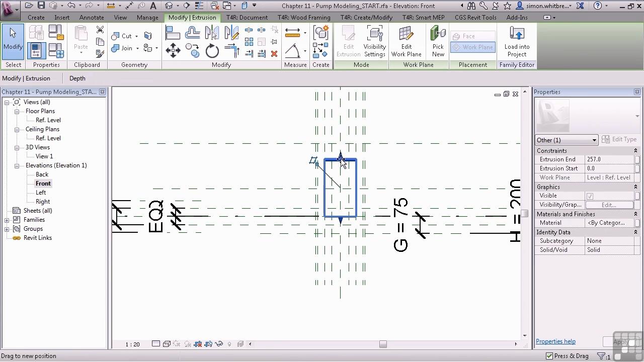Select the Rotate tool

point(212,50)
